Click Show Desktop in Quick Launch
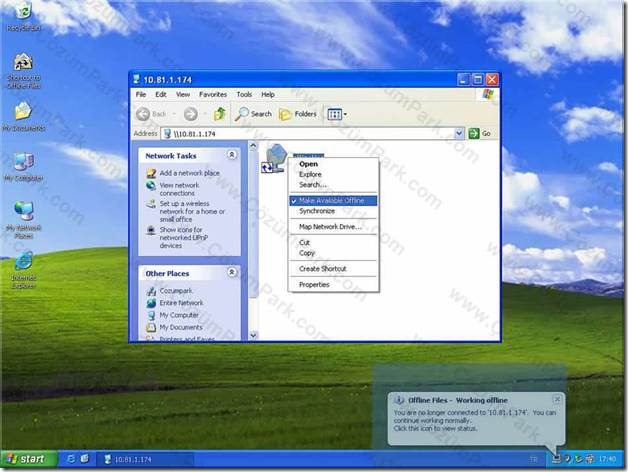628x472 pixels. [x=85, y=459]
